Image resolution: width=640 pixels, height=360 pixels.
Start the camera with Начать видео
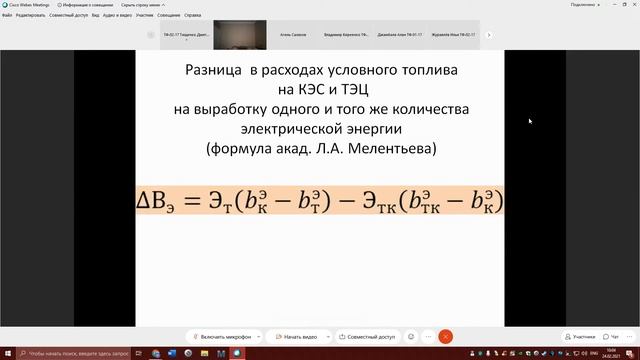point(297,337)
